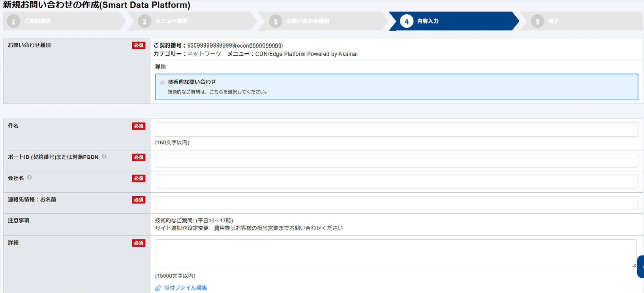Viewport: 644px width, 293px height.
Task: Open the blue side tab on right edge
Action: (640, 267)
